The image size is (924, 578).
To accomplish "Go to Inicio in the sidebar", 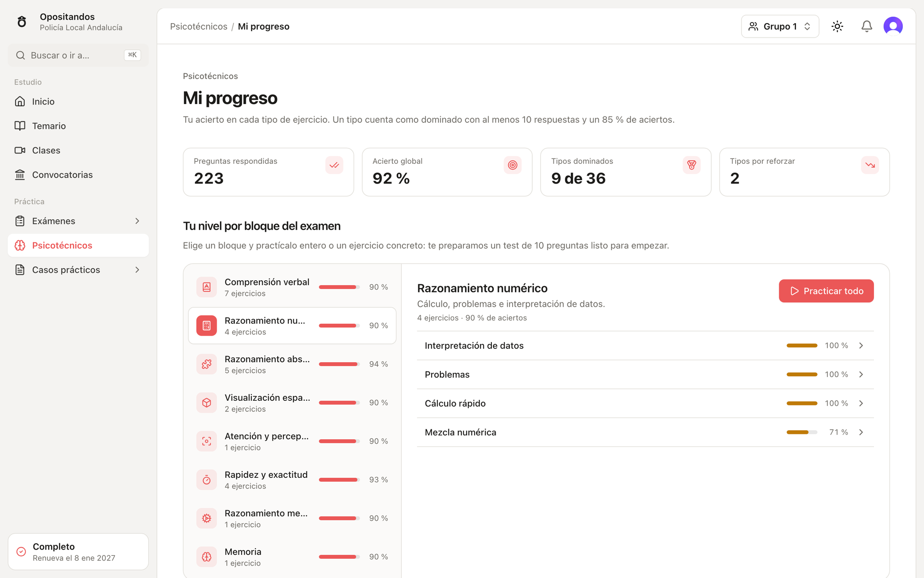I will (78, 102).
